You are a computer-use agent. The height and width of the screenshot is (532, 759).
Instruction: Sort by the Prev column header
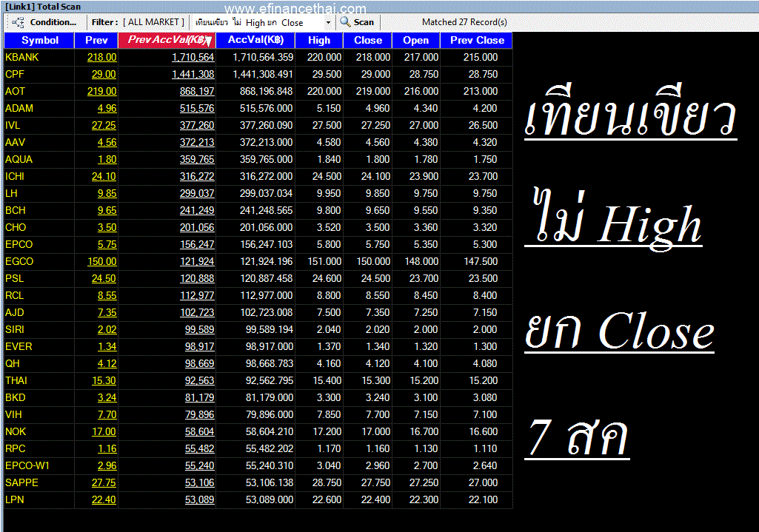tap(96, 40)
